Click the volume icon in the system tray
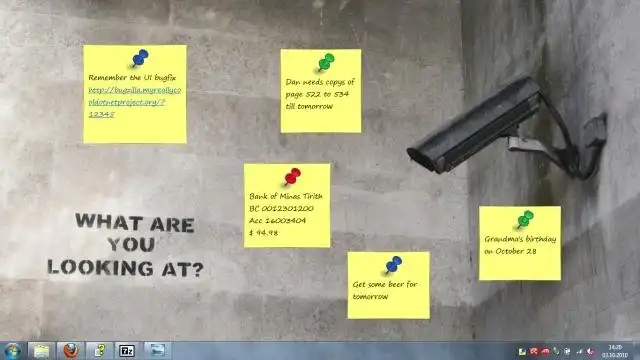640x360 pixels. coord(591,351)
